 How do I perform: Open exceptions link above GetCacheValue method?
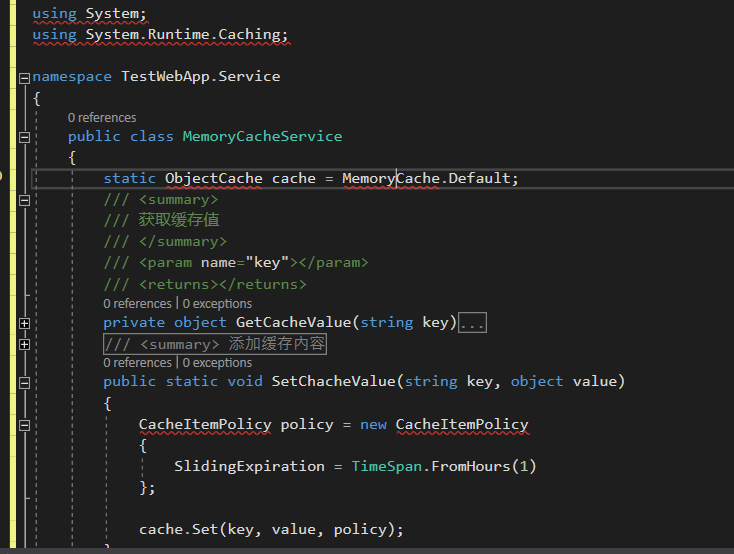click(217, 304)
